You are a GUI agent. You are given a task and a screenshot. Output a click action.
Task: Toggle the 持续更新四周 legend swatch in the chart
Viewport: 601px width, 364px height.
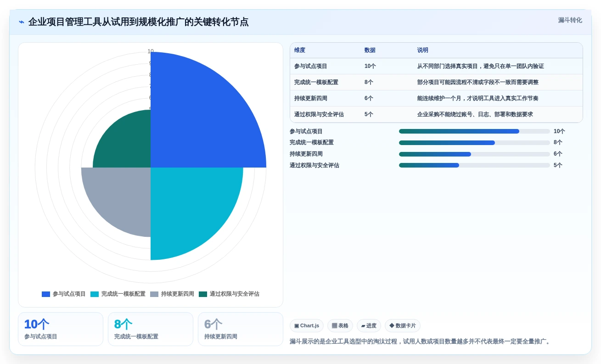coord(154,294)
